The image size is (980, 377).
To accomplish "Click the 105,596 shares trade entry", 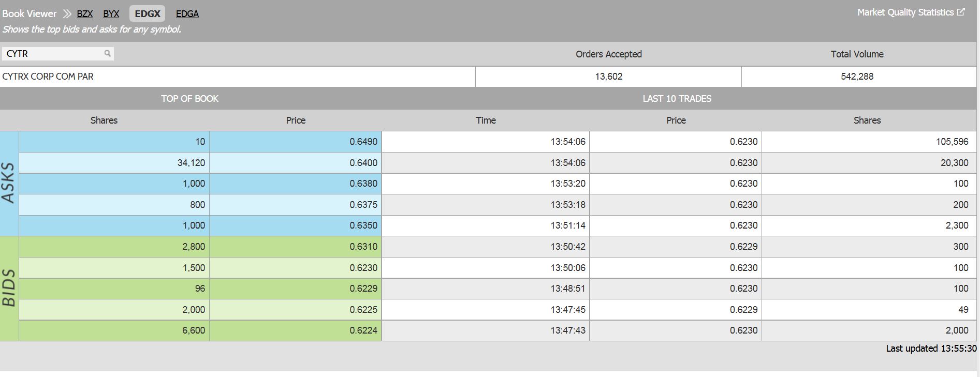I will coord(952,142).
